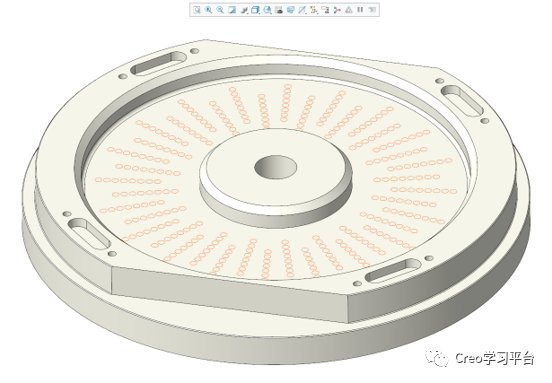Click the Refit view icon
The width and height of the screenshot is (552, 383).
(197, 10)
